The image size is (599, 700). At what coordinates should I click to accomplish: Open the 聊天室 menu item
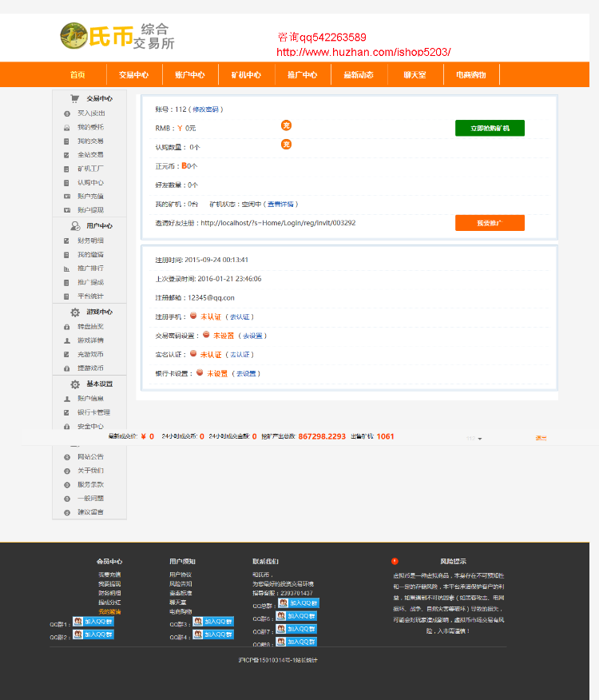pyautogui.click(x=415, y=74)
